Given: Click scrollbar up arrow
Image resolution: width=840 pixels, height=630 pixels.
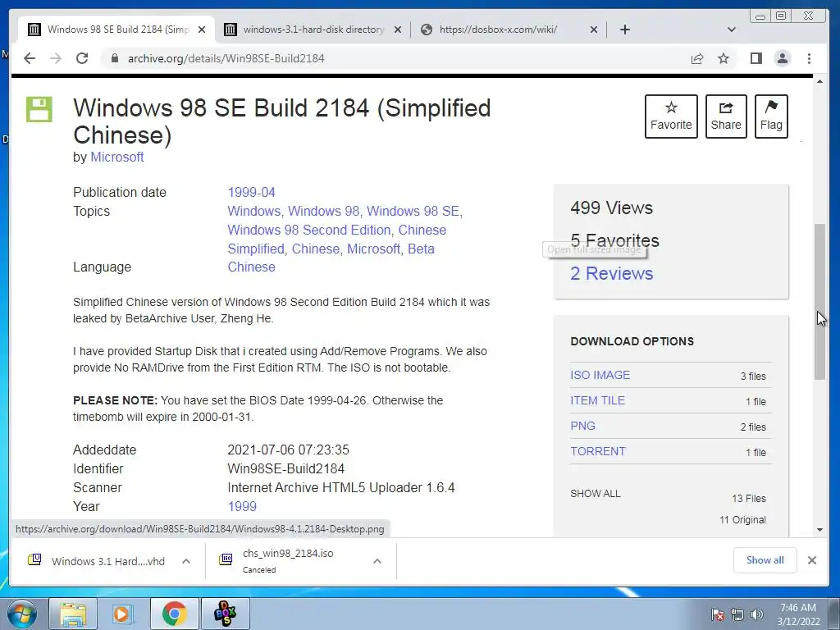Looking at the screenshot, I should click(x=819, y=81).
